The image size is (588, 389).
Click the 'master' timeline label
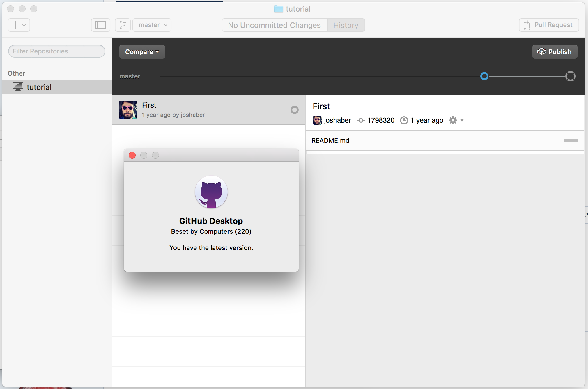(x=130, y=76)
